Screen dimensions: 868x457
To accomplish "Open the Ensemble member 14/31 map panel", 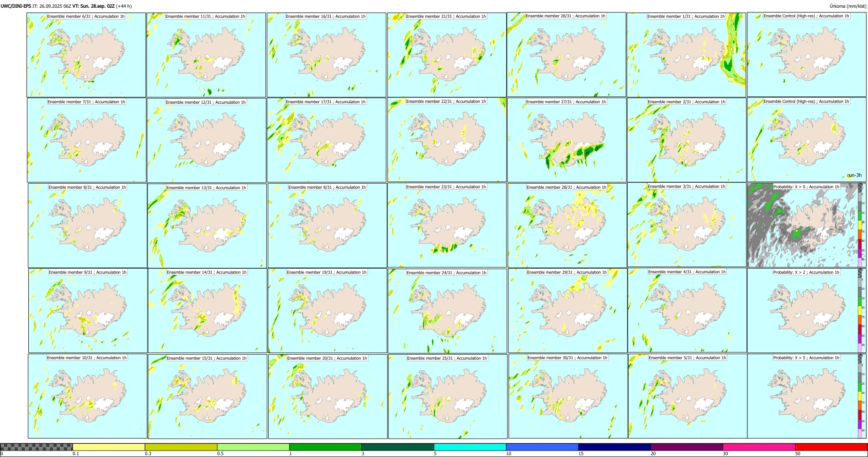I will [x=207, y=311].
